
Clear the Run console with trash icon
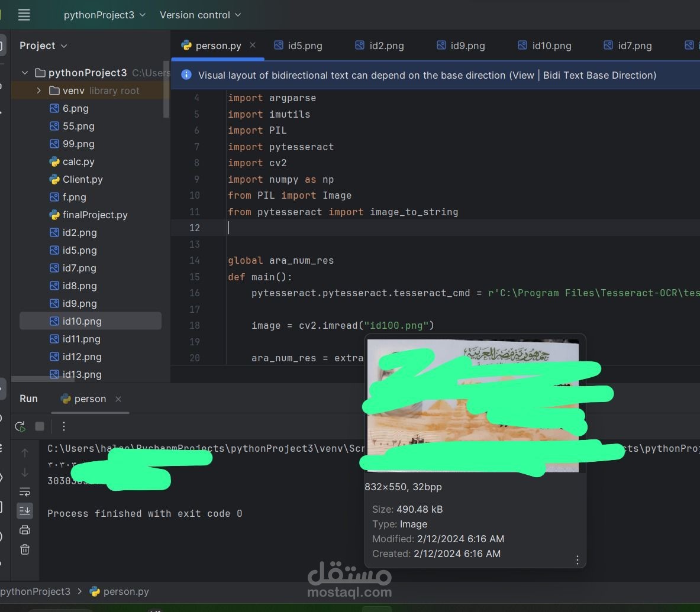(x=24, y=549)
